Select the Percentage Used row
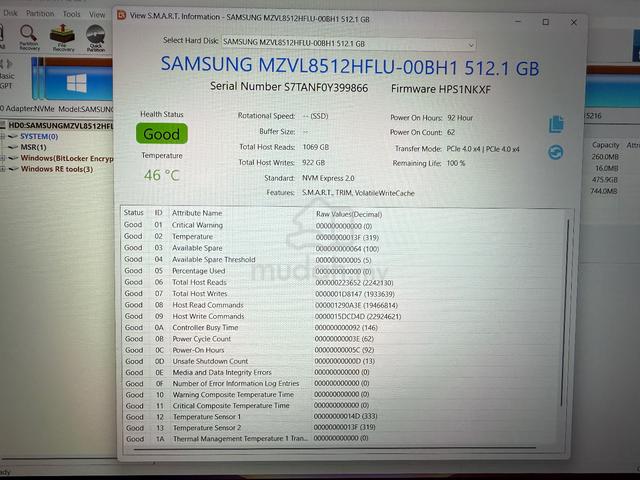 pyautogui.click(x=343, y=271)
